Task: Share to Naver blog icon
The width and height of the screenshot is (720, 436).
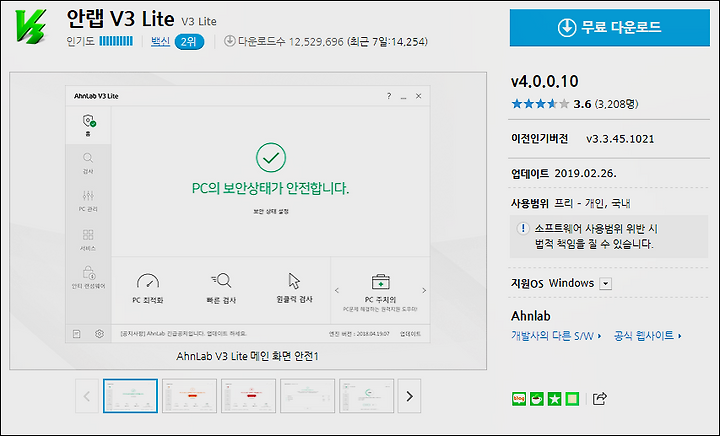Action: coord(519,398)
